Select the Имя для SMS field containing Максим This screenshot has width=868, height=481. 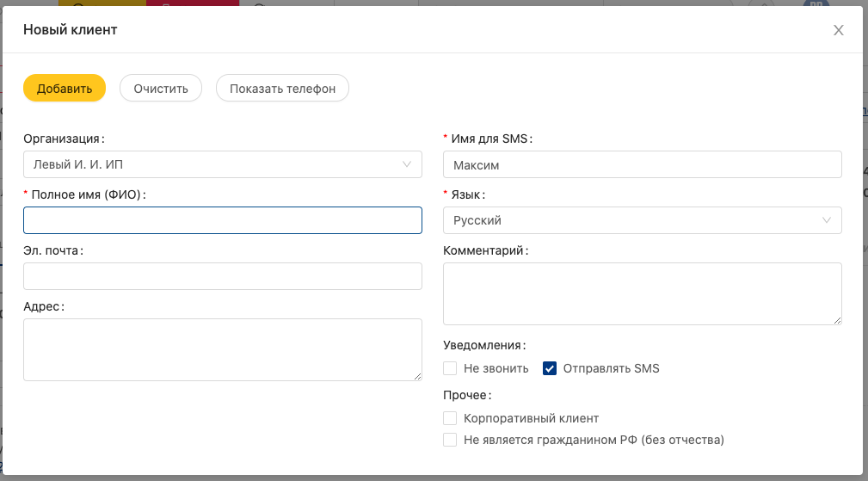642,164
